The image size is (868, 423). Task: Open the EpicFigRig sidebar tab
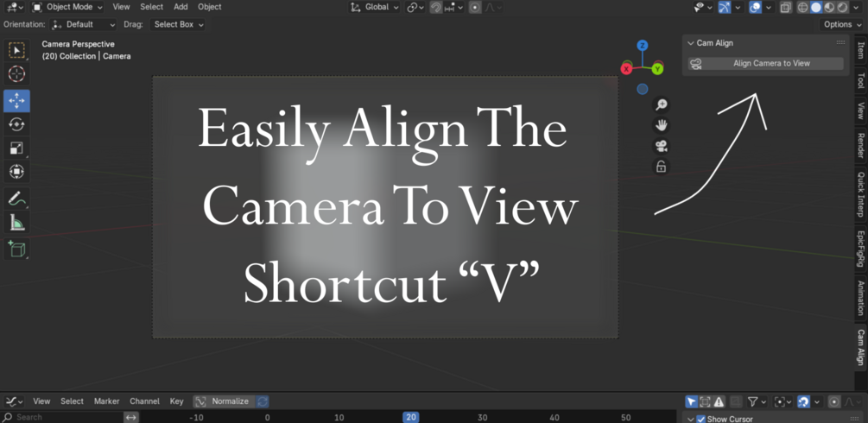point(861,249)
